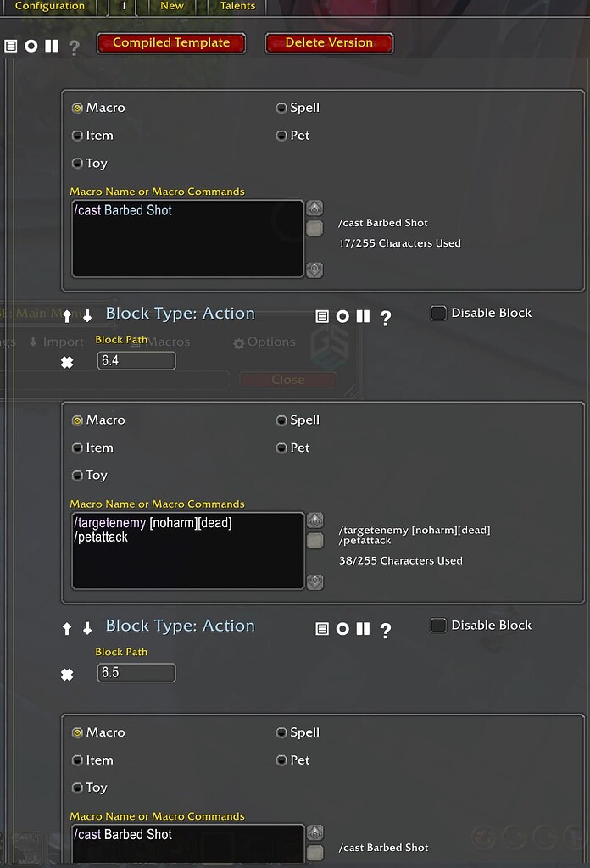
Task: Click the pause icon on the first Action block header
Action: pos(365,316)
